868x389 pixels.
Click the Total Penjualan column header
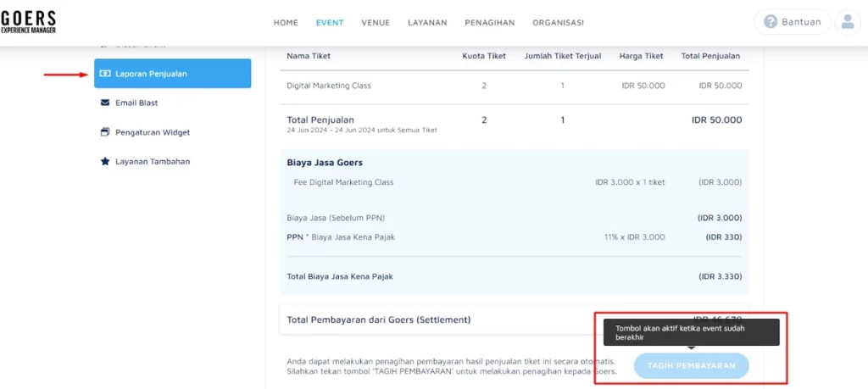pyautogui.click(x=710, y=56)
